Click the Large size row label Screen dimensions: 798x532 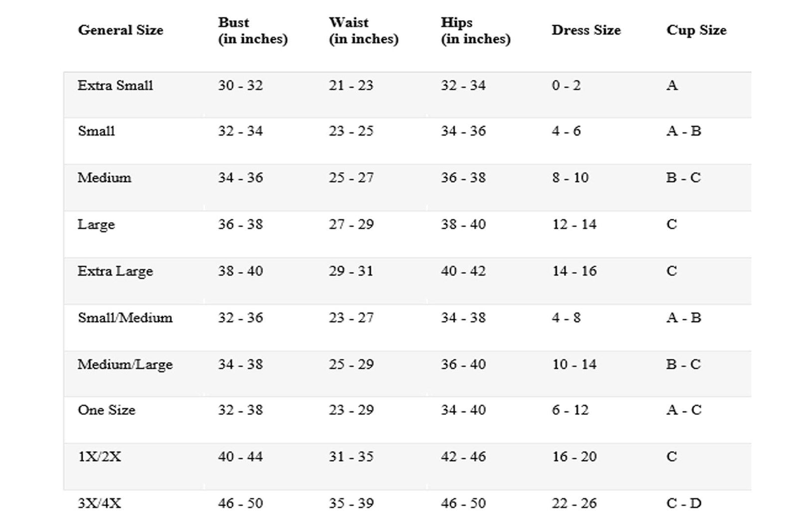(96, 225)
